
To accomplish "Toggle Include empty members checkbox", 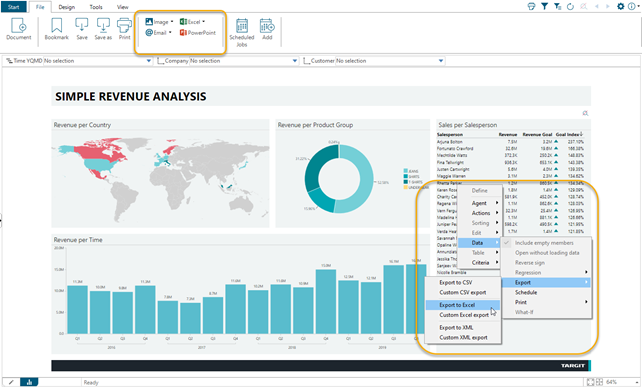I will (506, 243).
